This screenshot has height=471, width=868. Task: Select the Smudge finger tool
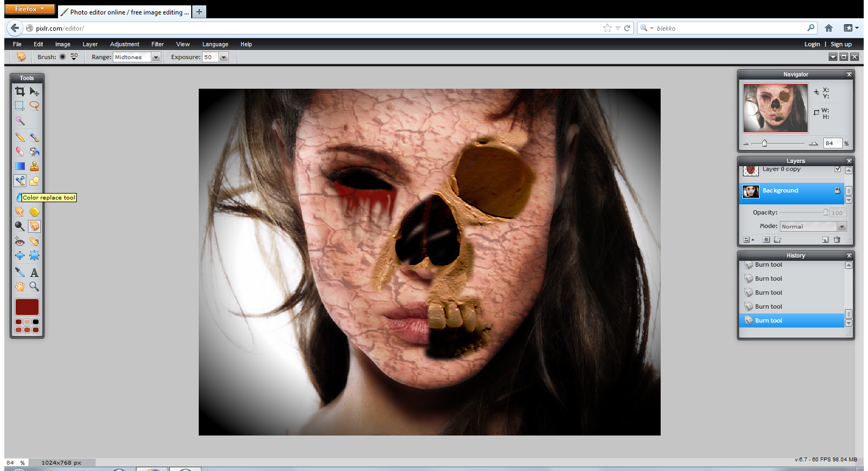pos(20,212)
